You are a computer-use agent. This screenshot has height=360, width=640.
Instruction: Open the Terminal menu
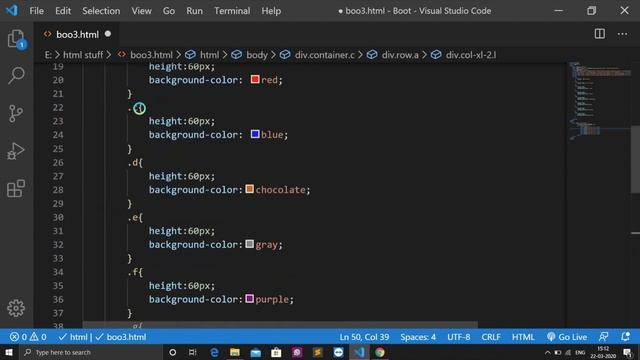coord(232,11)
